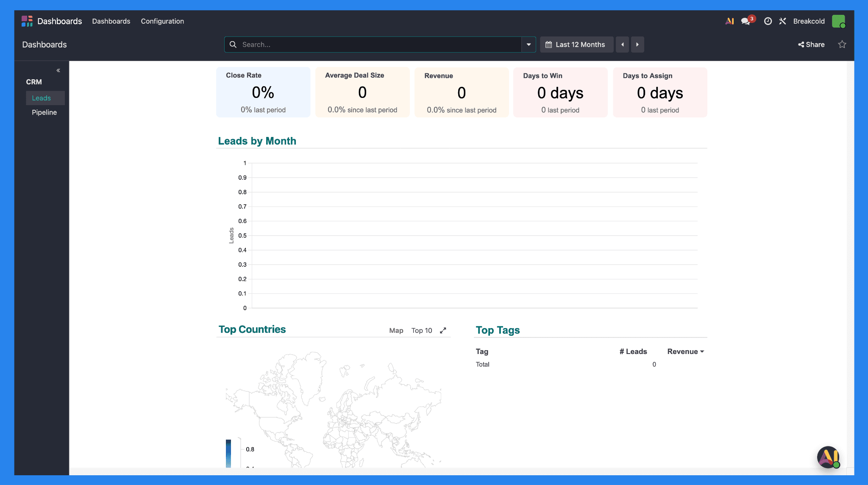The height and width of the screenshot is (485, 868).
Task: Open the search dropdown arrow
Action: point(528,44)
